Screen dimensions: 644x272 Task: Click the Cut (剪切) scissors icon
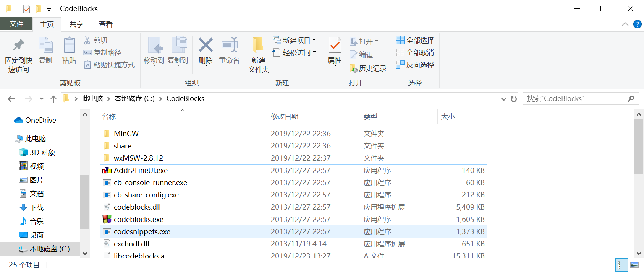87,40
